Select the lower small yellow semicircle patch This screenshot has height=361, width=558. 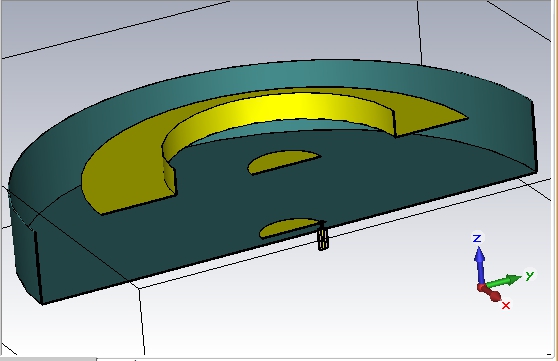click(x=289, y=227)
